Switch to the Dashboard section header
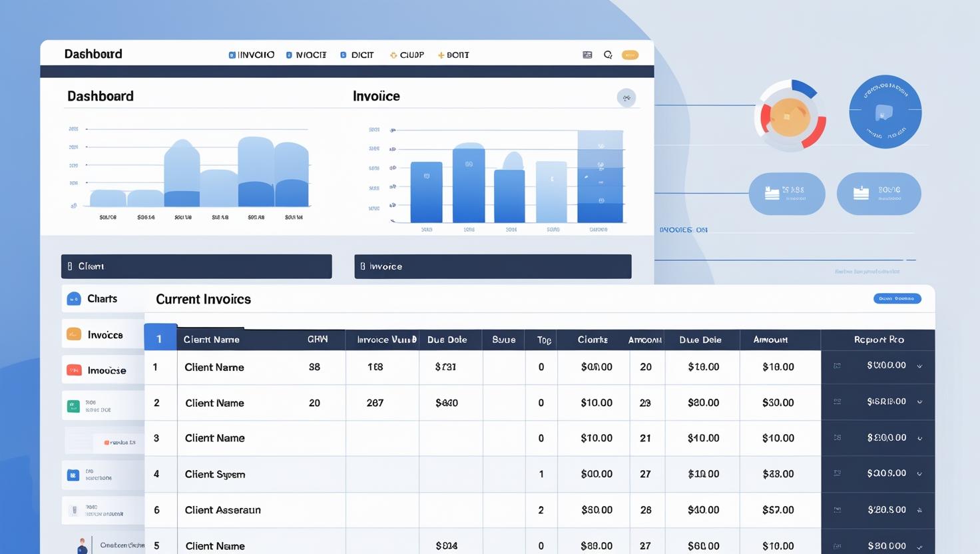980x554 pixels. [100, 96]
